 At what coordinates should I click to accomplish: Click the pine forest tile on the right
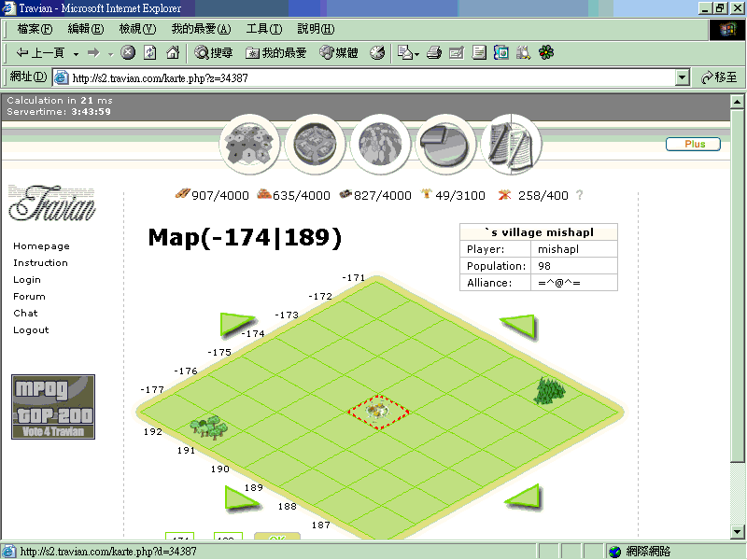click(549, 391)
